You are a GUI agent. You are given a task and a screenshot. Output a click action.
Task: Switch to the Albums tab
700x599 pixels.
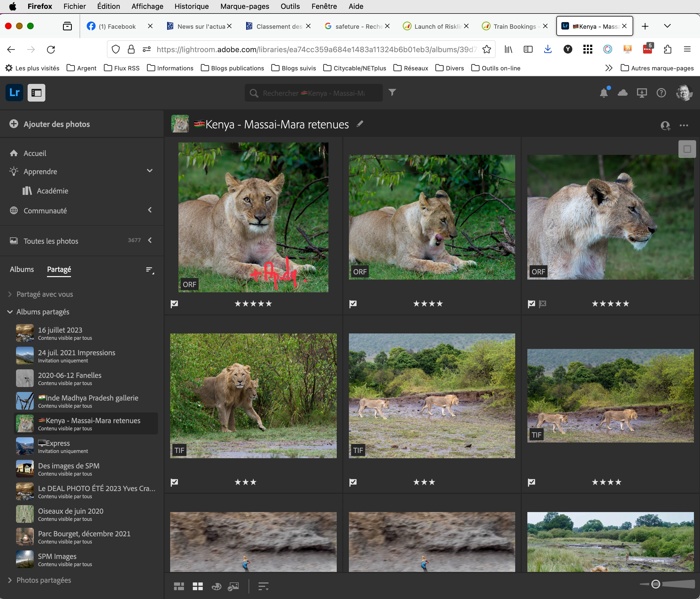[22, 269]
